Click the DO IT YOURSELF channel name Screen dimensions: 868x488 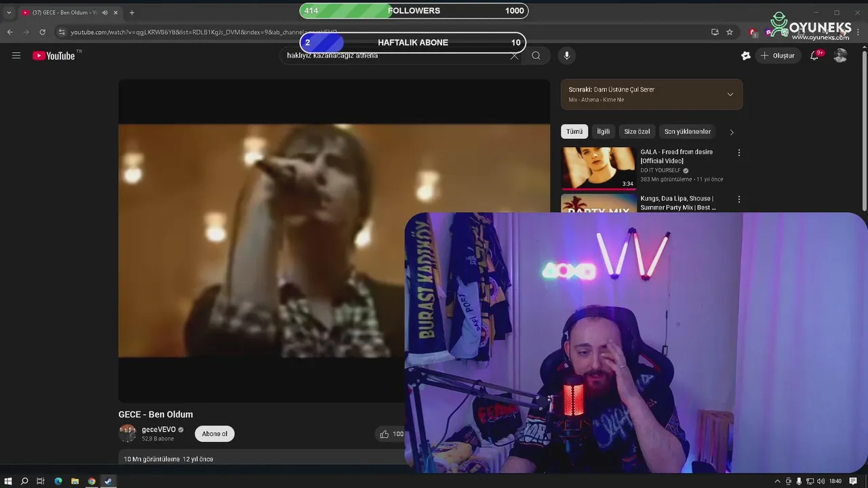click(x=660, y=170)
